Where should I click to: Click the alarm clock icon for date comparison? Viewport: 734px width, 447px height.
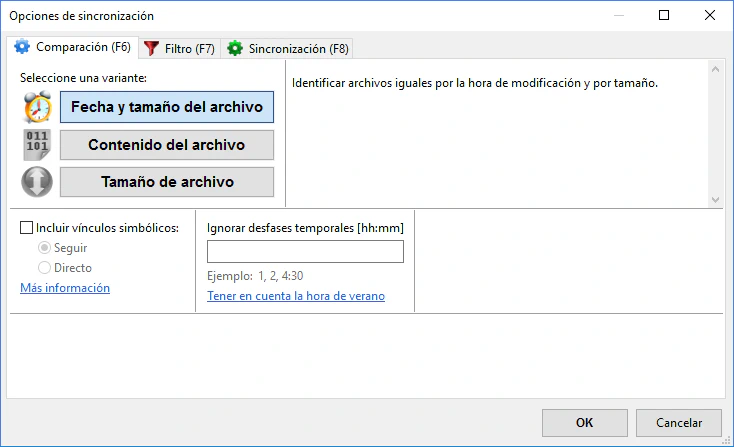tap(37, 107)
